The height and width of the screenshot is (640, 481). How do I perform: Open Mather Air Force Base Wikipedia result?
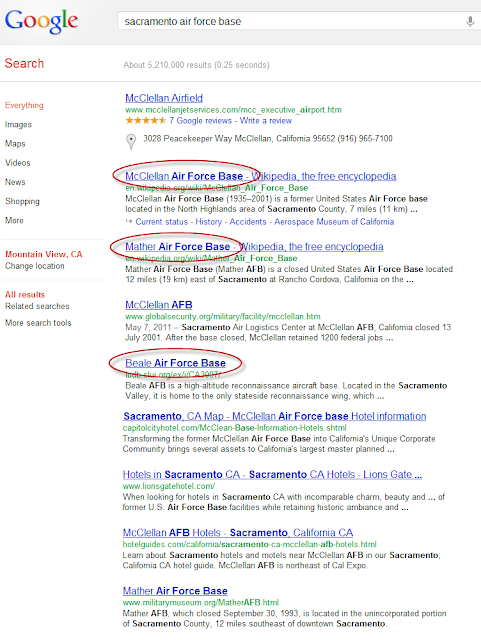(254, 247)
